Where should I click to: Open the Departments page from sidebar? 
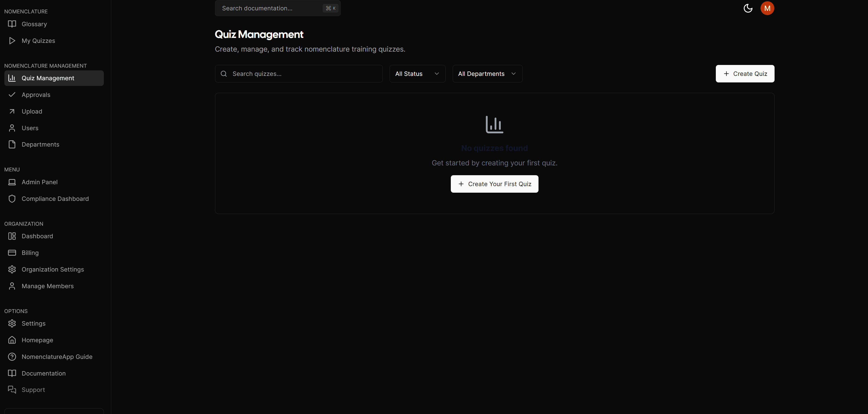point(40,144)
